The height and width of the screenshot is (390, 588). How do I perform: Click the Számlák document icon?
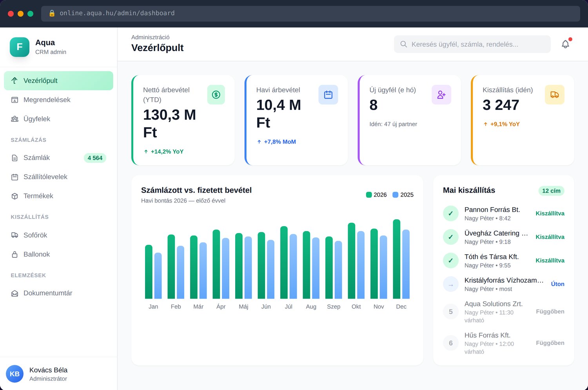(15, 158)
